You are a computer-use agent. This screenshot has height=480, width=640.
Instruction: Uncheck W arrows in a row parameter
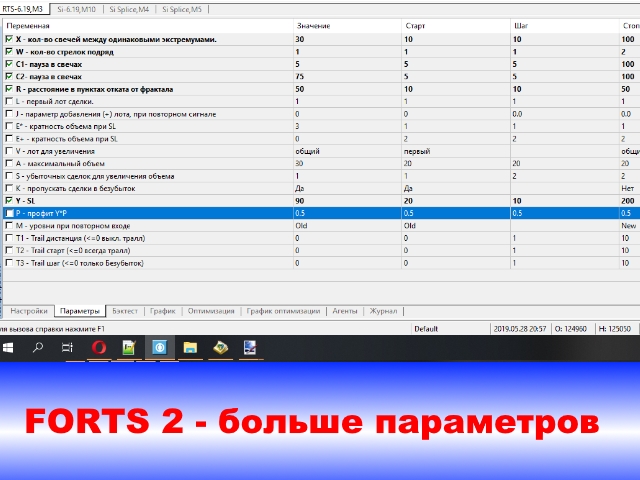point(9,52)
